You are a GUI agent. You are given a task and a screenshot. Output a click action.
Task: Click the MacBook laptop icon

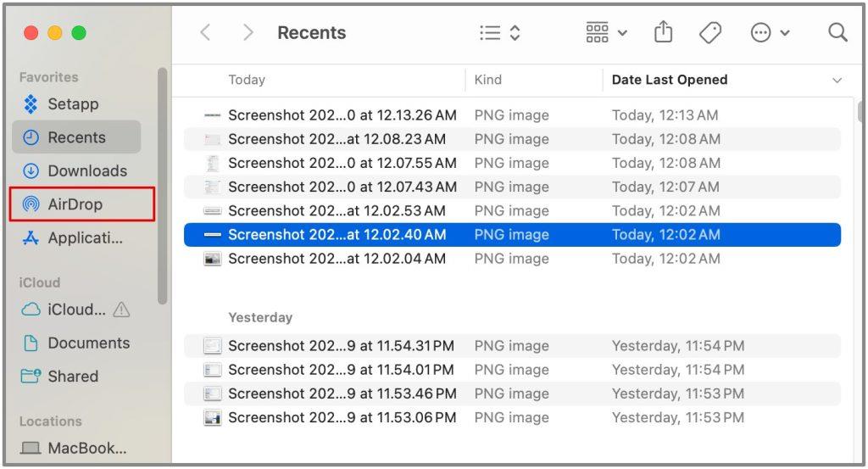pyautogui.click(x=31, y=448)
